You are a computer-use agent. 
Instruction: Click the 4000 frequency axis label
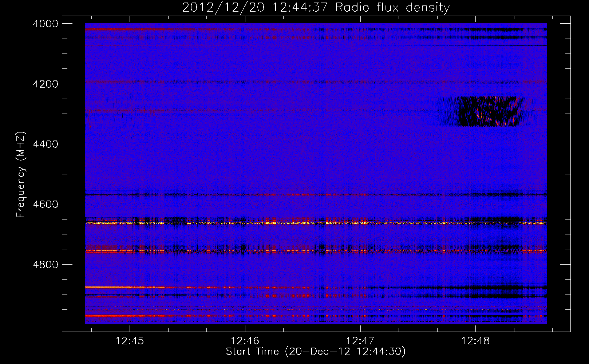click(x=46, y=24)
